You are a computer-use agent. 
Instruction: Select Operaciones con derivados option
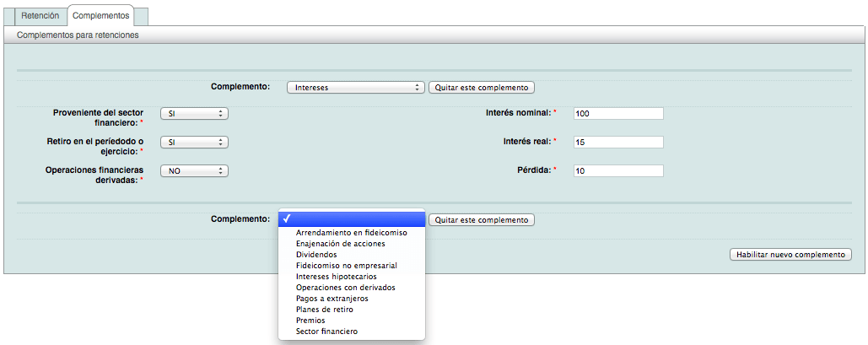click(345, 288)
